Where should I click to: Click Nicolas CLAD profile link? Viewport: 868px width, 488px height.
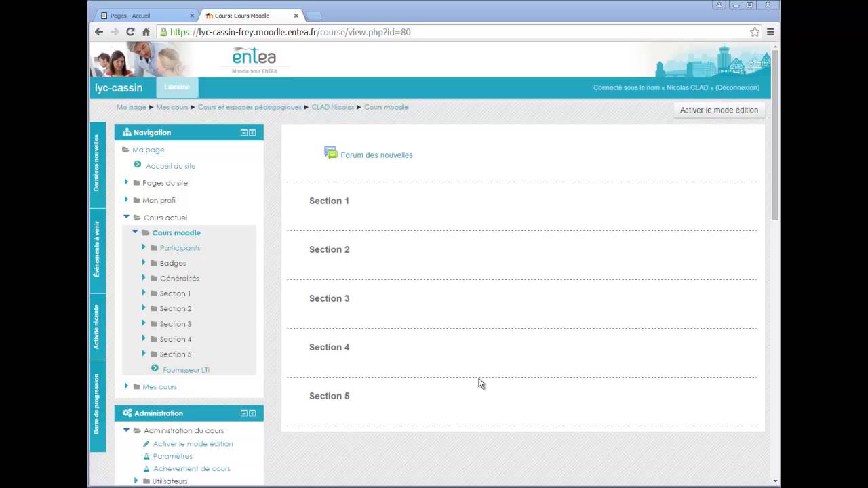[687, 88]
